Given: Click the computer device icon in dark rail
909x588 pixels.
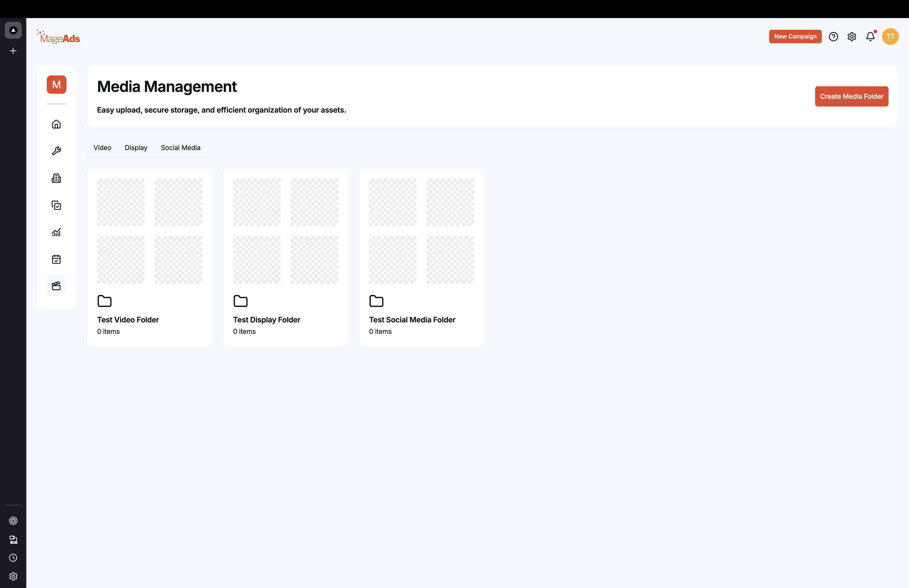Looking at the screenshot, I should 13,540.
